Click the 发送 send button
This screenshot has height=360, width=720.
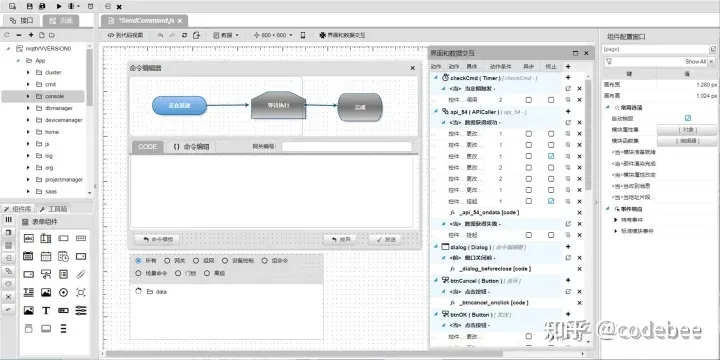pos(384,240)
